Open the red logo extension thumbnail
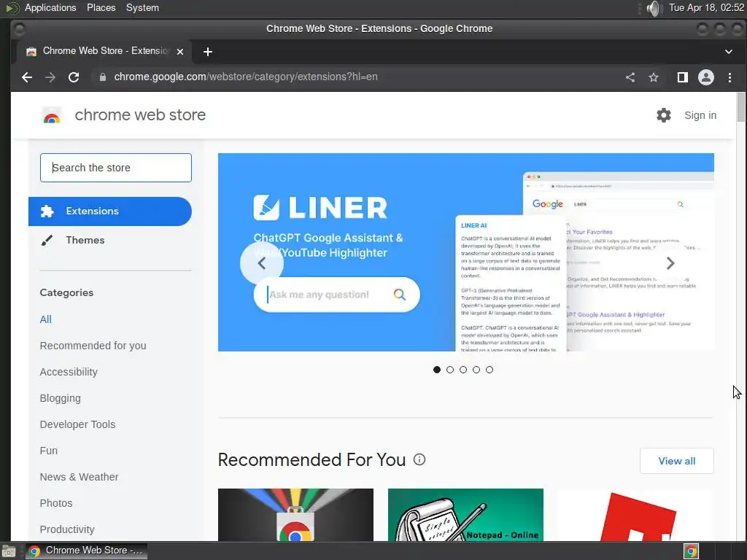Image resolution: width=747 pixels, height=560 pixels. pyautogui.click(x=635, y=515)
